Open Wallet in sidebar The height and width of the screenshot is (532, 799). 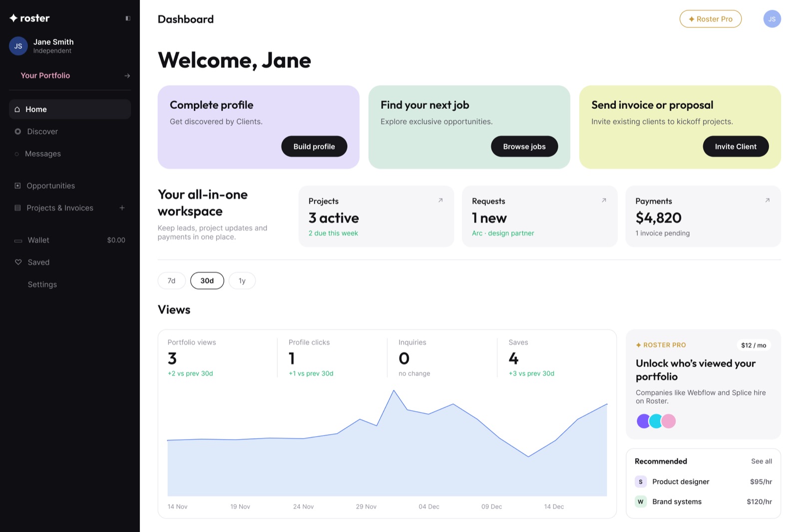(x=70, y=240)
